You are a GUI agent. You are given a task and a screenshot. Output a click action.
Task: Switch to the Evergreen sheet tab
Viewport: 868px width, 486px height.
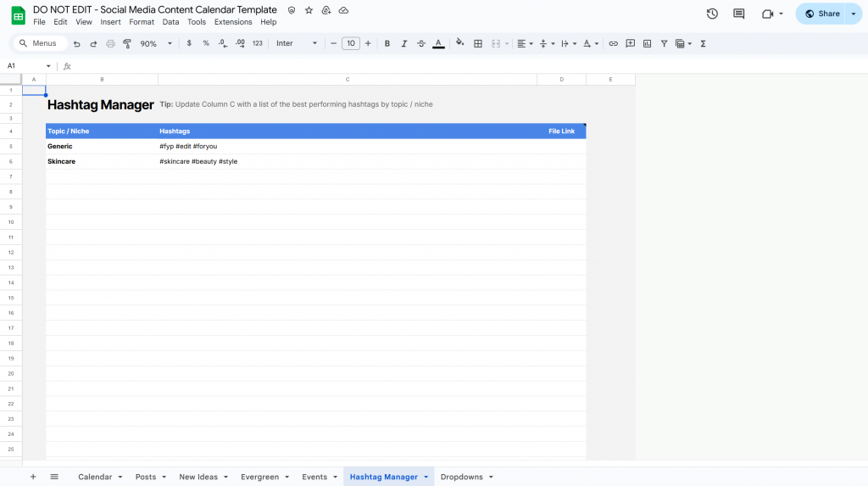tap(259, 477)
